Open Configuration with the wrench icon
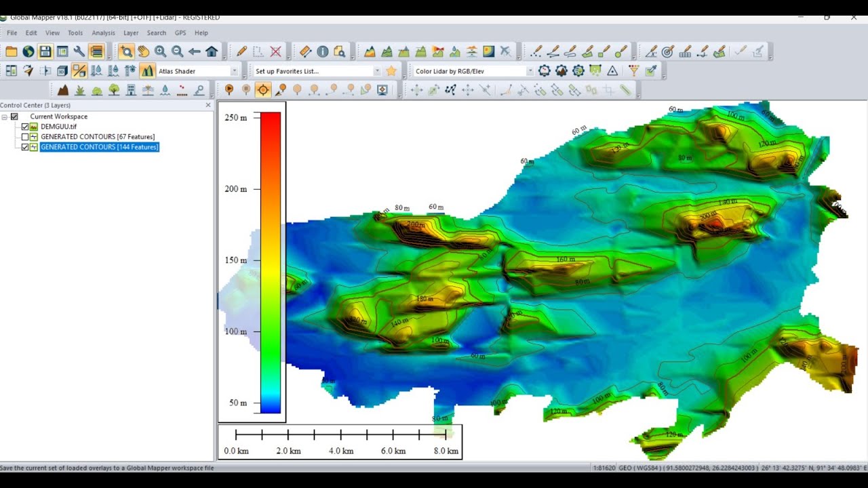This screenshot has height=488, width=868. pos(79,52)
